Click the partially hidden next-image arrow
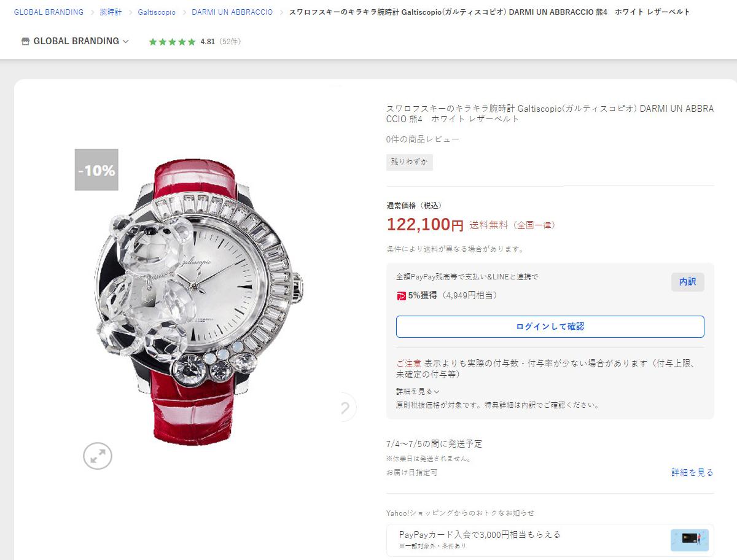Screen dimensions: 737x560 tap(348, 407)
